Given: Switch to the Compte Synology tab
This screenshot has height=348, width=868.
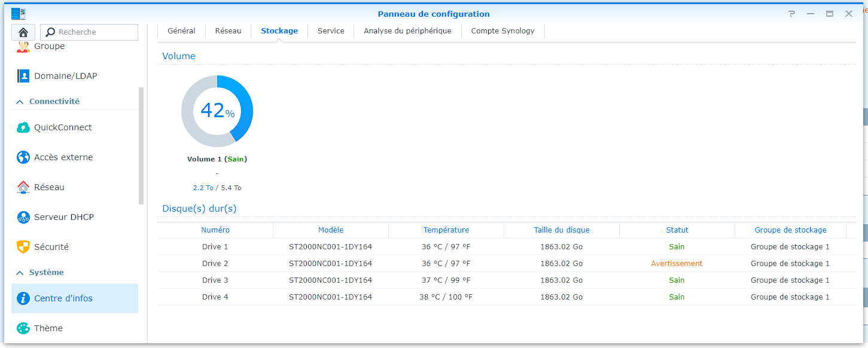Looking at the screenshot, I should coord(502,31).
